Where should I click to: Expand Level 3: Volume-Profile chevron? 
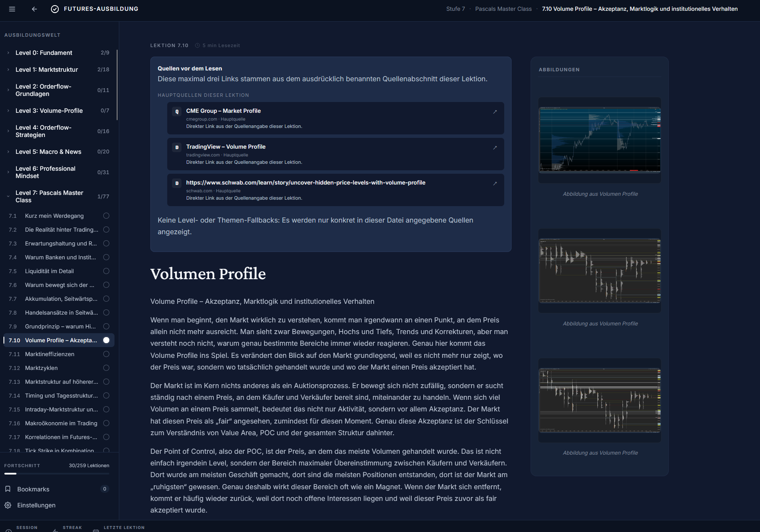(8, 111)
